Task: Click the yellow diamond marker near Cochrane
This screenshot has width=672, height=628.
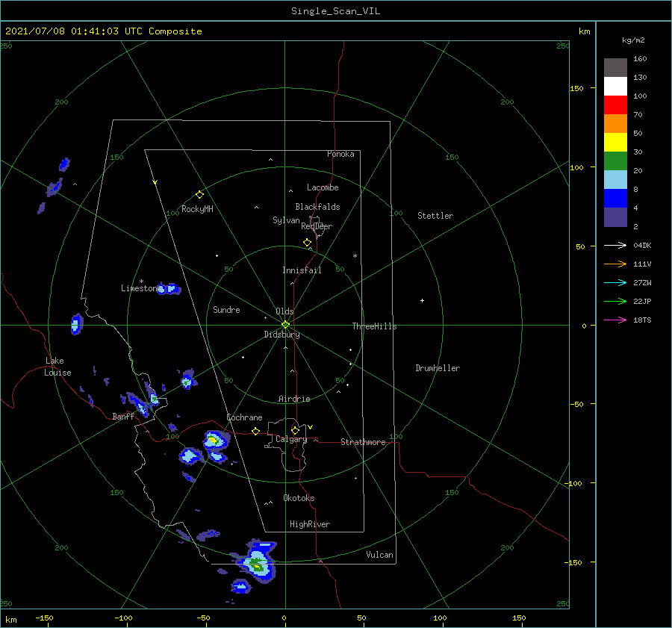Action: [x=256, y=432]
